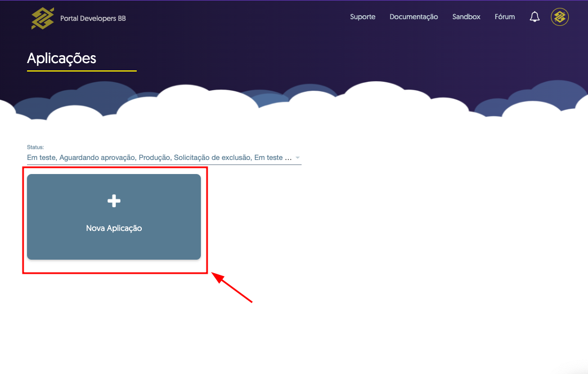Click the plus icon on the card

coord(114,201)
